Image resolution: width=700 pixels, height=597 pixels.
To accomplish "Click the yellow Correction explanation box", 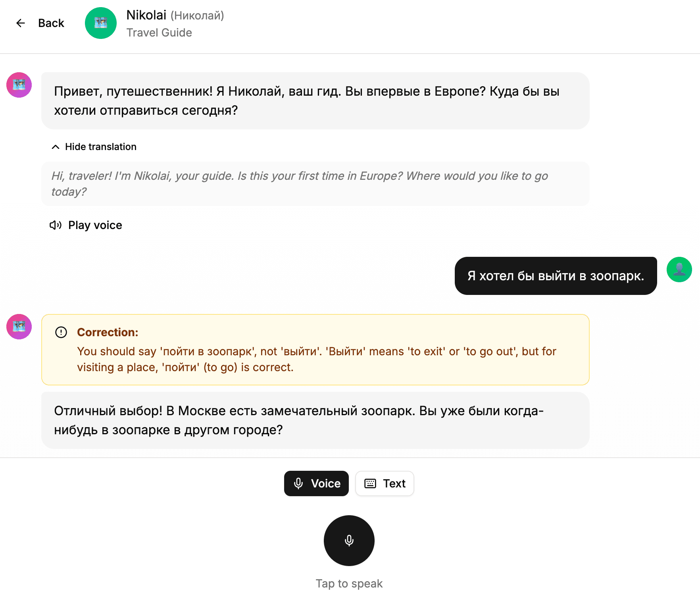I will (x=315, y=350).
